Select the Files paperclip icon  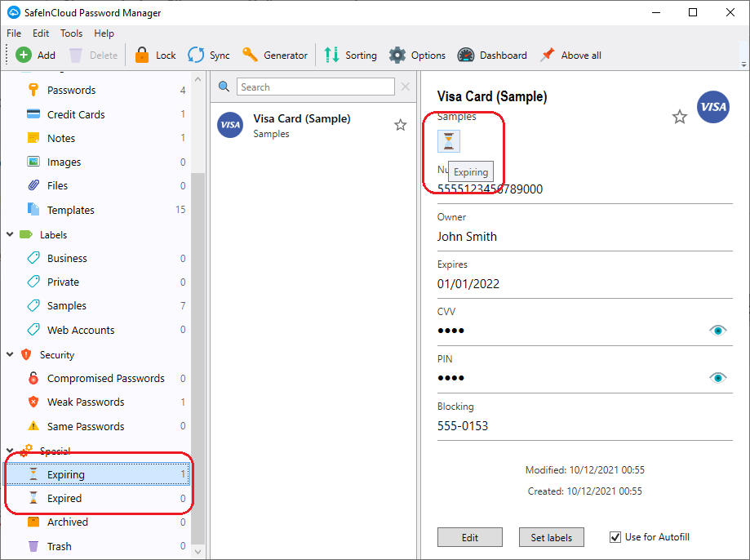33,185
